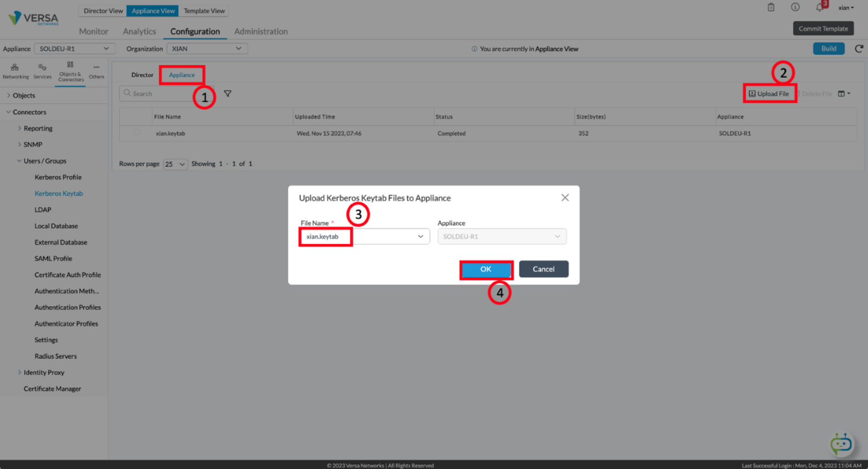Click the filter funnel icon
868x469 pixels.
(228, 94)
